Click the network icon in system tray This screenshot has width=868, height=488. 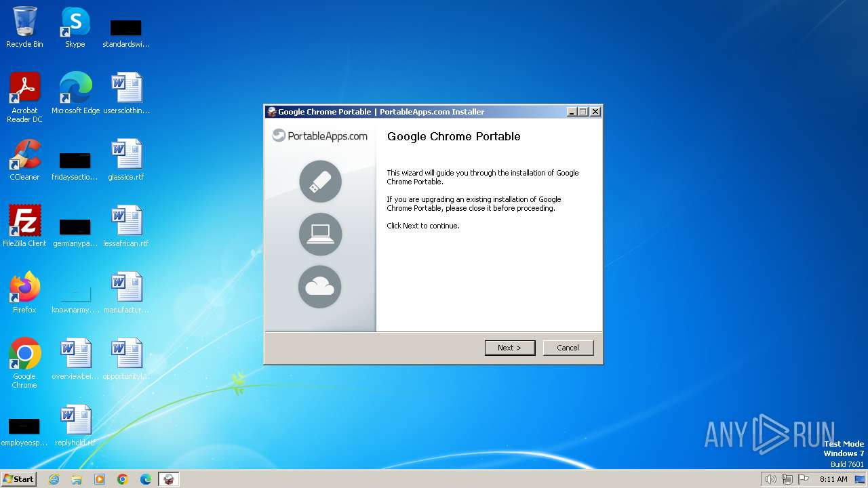click(787, 479)
